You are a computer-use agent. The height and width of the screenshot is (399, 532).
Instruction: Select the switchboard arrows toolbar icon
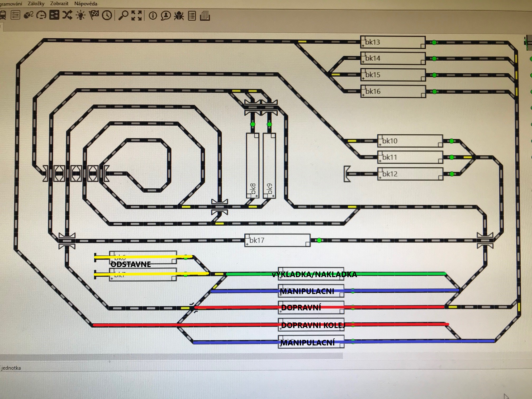pyautogui.click(x=54, y=15)
